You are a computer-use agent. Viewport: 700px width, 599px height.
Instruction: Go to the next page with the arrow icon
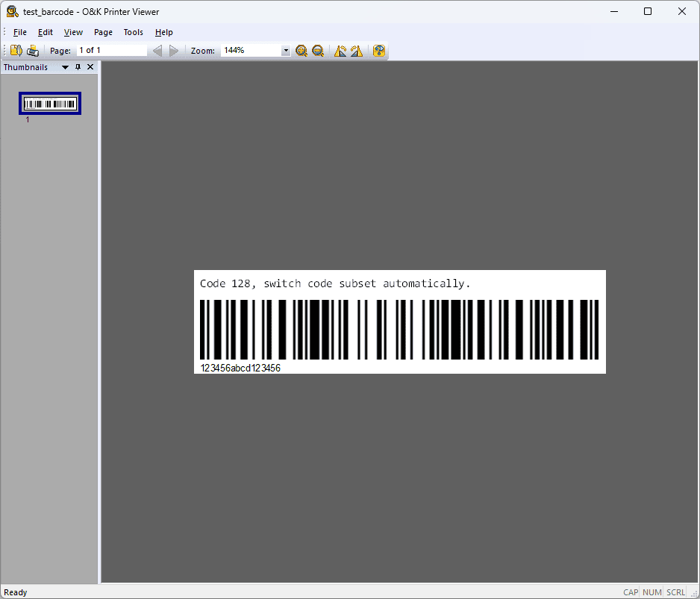tap(174, 51)
